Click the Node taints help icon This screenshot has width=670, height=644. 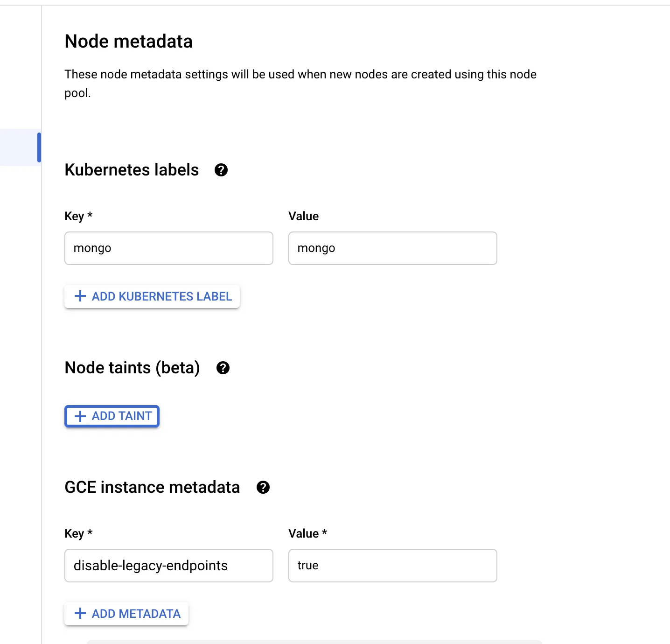[223, 368]
